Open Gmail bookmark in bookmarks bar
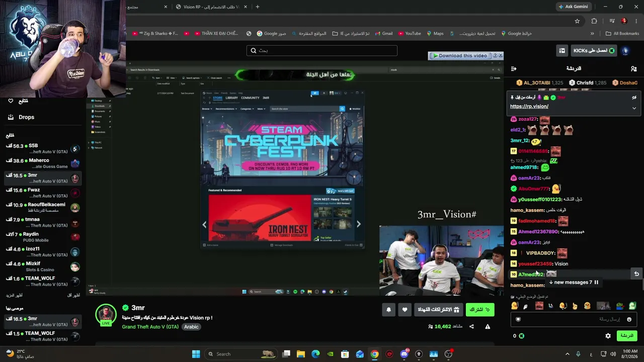The image size is (644, 362). [383, 34]
